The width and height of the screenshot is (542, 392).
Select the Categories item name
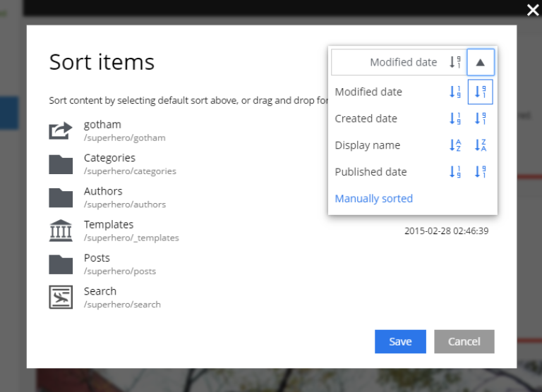coord(109,158)
